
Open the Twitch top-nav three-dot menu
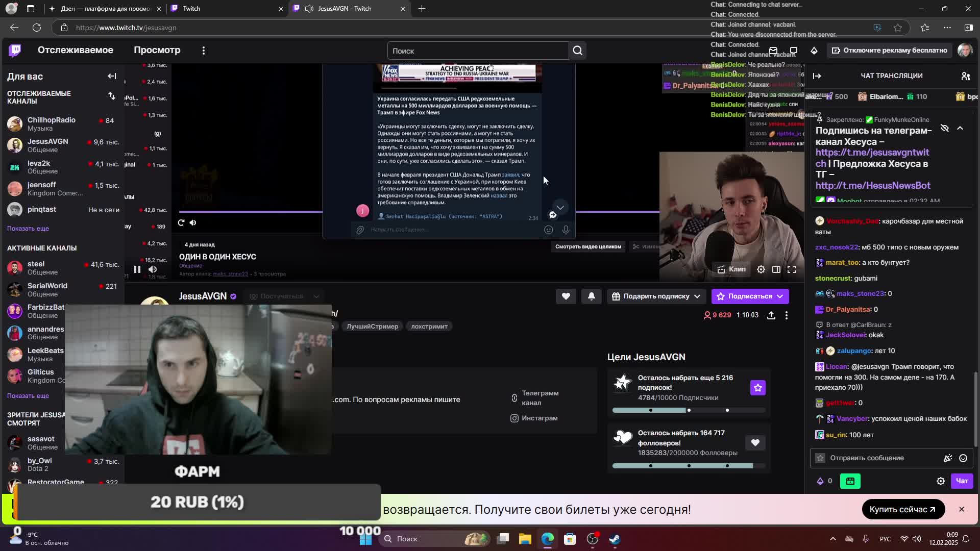(204, 51)
